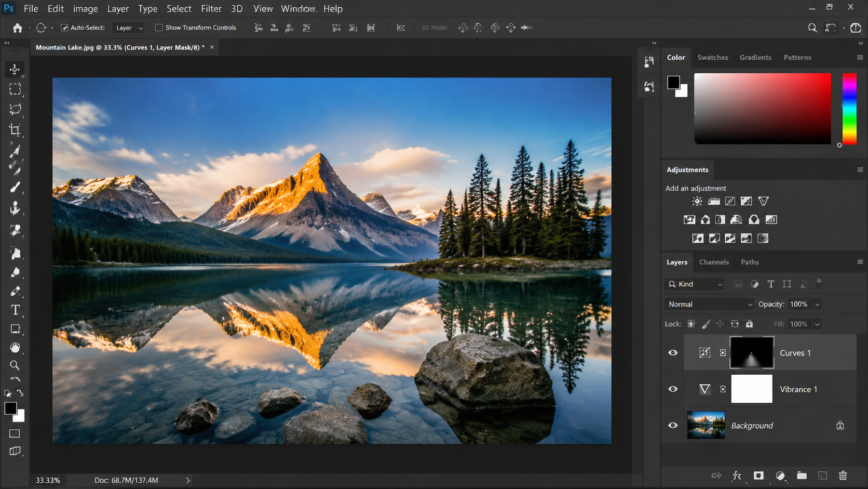Click the Create new layer button
The height and width of the screenshot is (489, 868).
(822, 475)
